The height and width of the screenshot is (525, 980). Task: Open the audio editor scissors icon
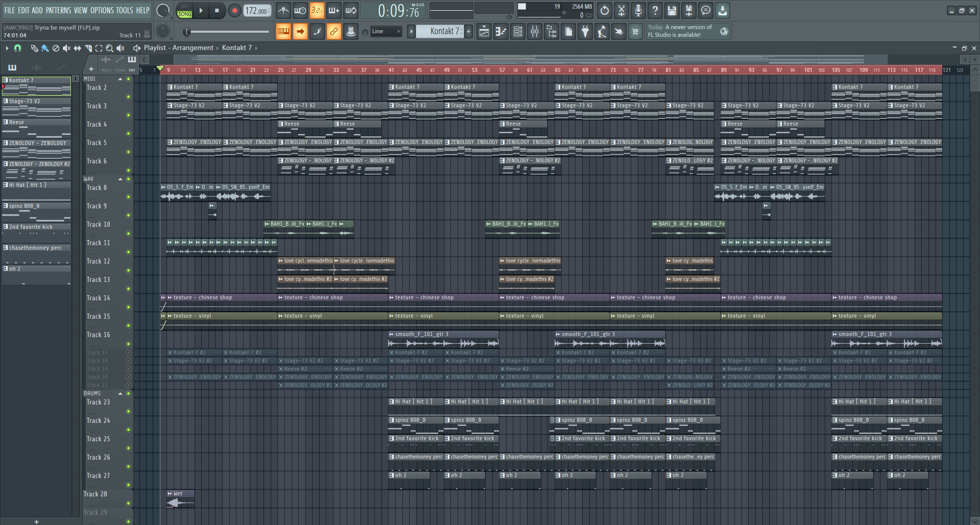[622, 10]
